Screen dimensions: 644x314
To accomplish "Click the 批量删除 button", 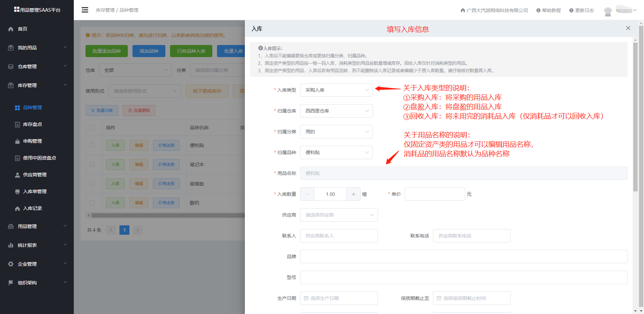I will 139,110.
